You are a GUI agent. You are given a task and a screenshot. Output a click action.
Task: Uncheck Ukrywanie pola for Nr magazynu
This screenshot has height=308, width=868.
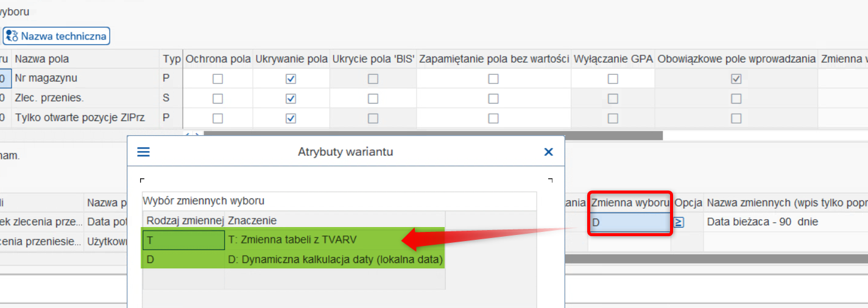pos(291,79)
